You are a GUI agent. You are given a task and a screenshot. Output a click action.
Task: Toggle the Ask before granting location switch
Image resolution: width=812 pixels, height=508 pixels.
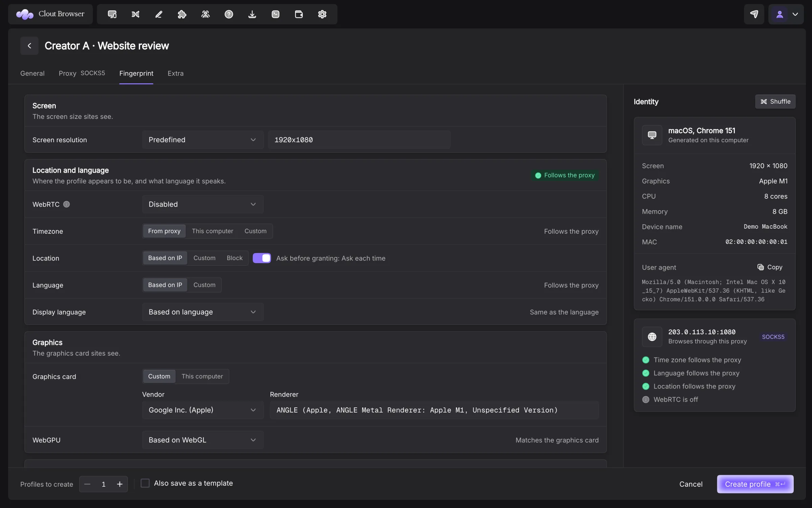tap(262, 258)
